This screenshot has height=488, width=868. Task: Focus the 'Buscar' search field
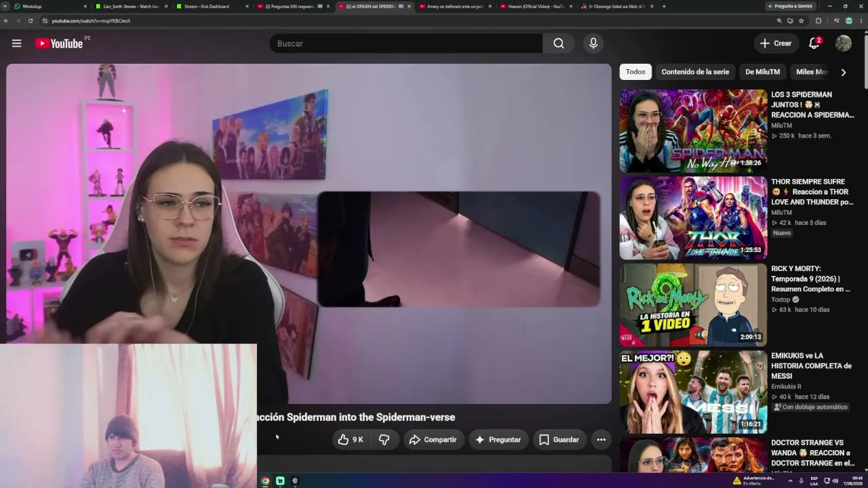point(406,43)
